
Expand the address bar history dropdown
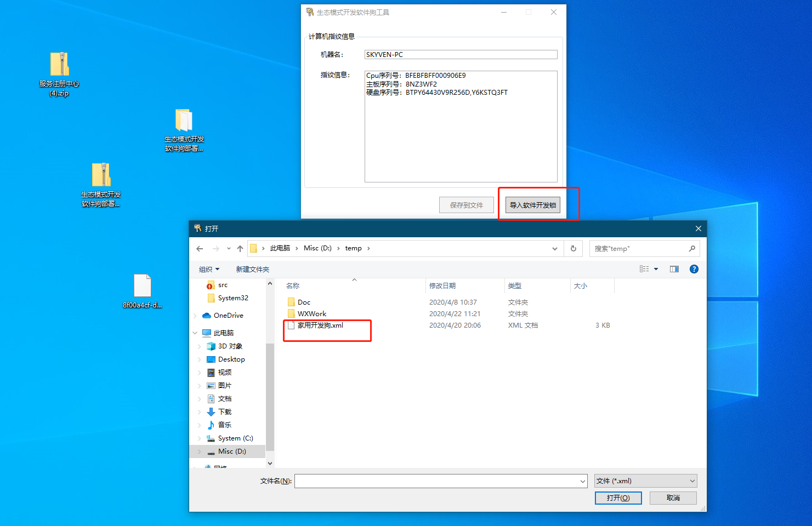(555, 249)
